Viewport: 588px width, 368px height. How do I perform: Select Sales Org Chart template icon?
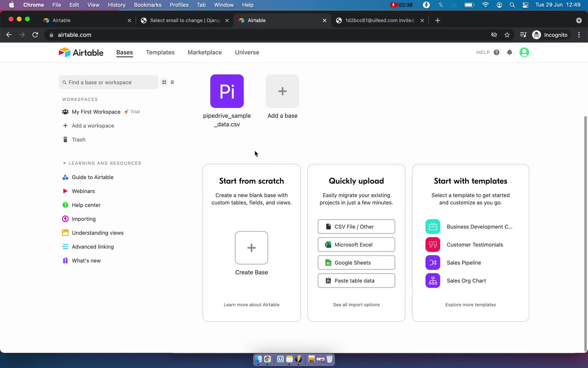(433, 281)
